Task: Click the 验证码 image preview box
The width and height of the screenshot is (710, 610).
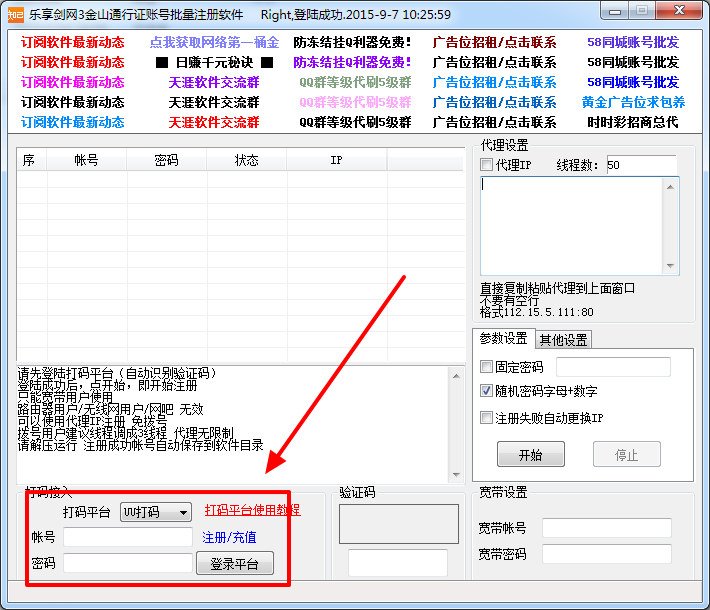Action: click(399, 524)
